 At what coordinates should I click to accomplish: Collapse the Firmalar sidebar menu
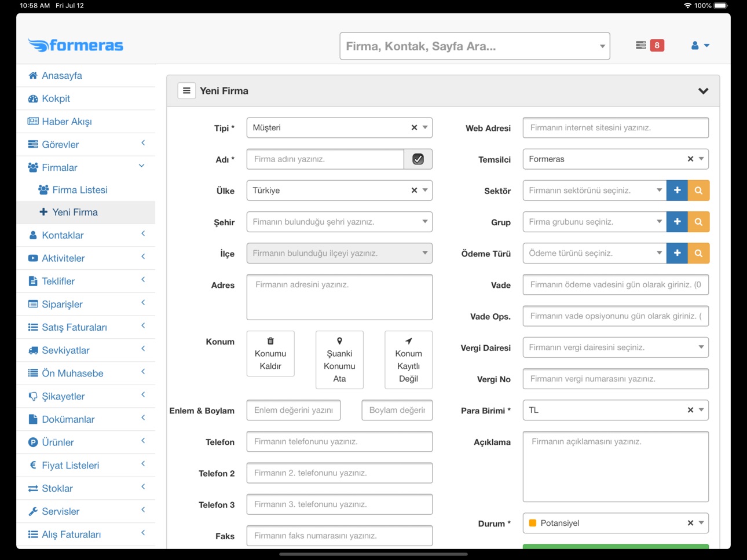(86, 167)
